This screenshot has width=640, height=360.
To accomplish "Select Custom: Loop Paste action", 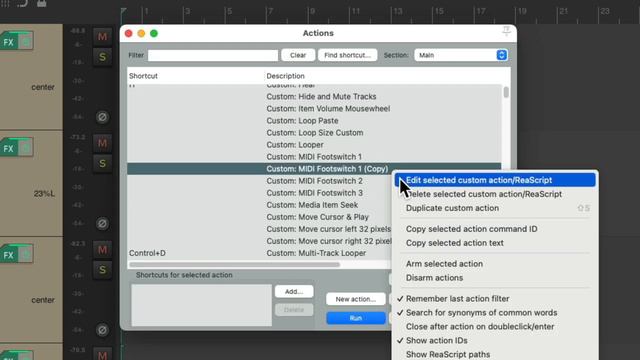I will (314, 121).
